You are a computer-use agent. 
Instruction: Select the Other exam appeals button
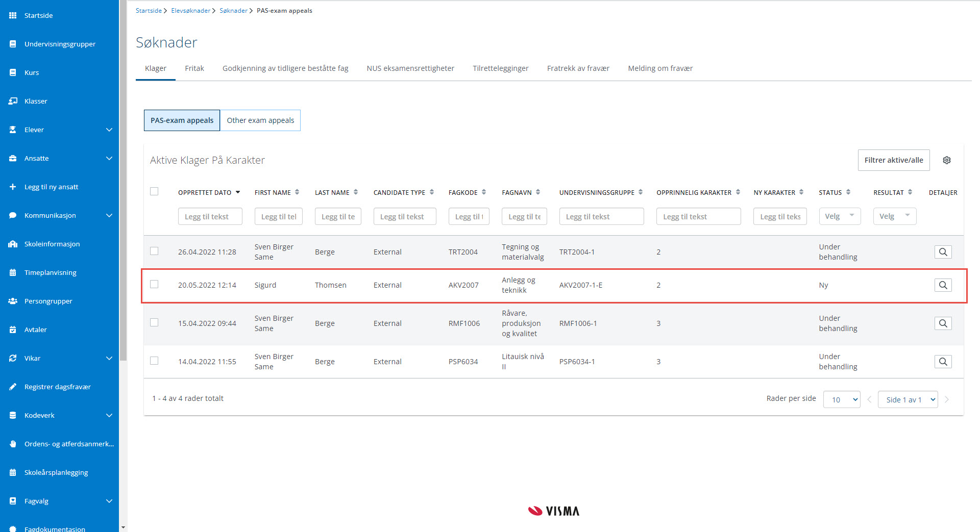tap(260, 120)
